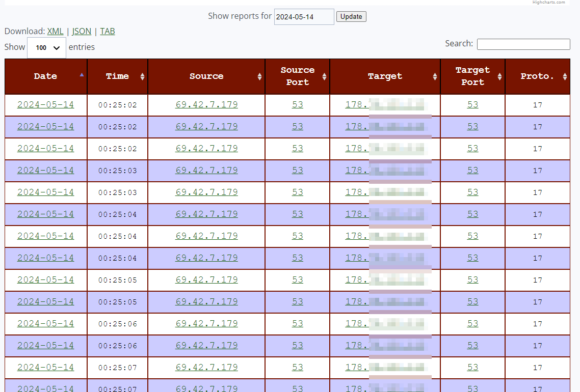The height and width of the screenshot is (392, 580).
Task: Focus the Search input field
Action: (523, 44)
